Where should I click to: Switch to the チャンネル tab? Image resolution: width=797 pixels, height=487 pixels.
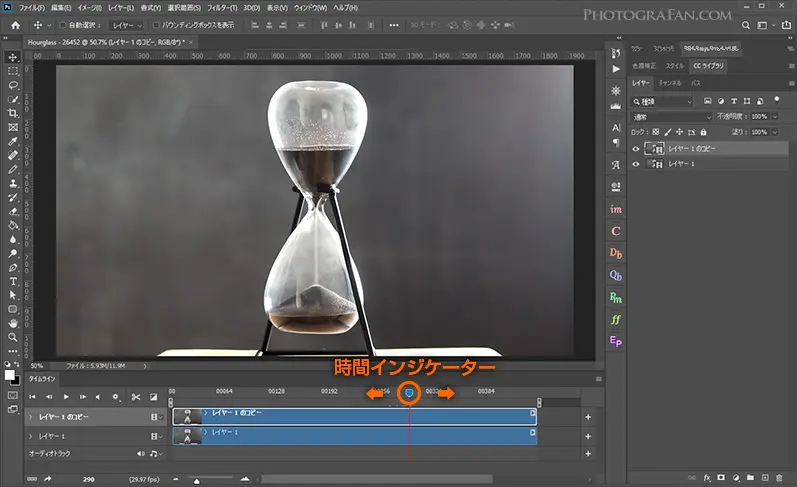tap(670, 83)
